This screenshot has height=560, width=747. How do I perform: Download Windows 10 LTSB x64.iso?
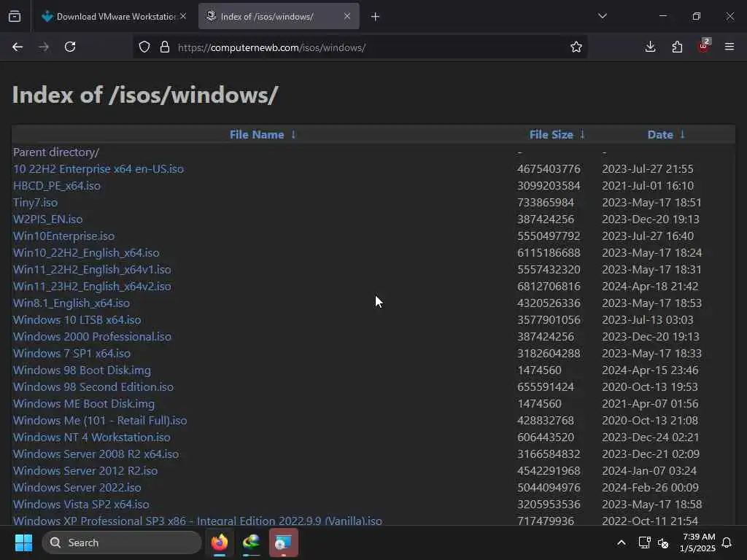(x=77, y=320)
